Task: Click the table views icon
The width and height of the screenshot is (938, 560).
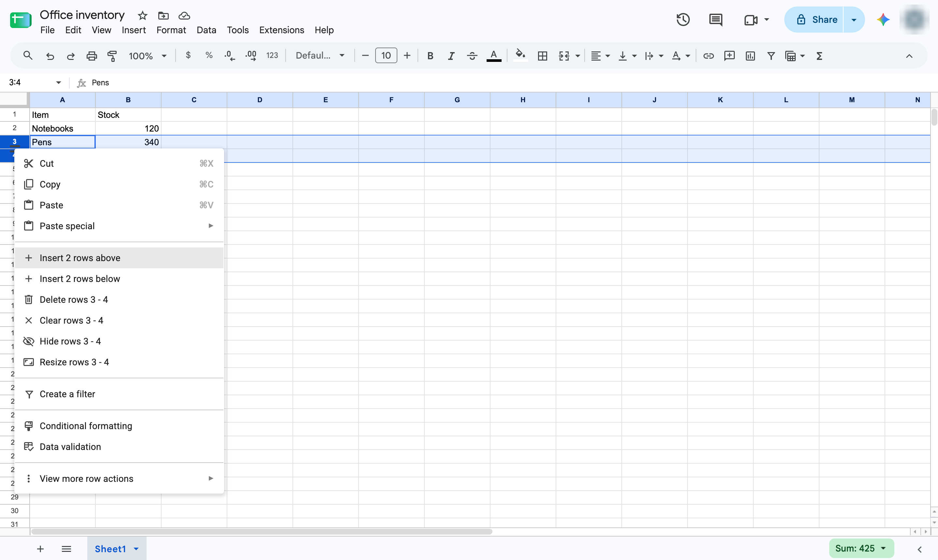Action: pos(790,56)
